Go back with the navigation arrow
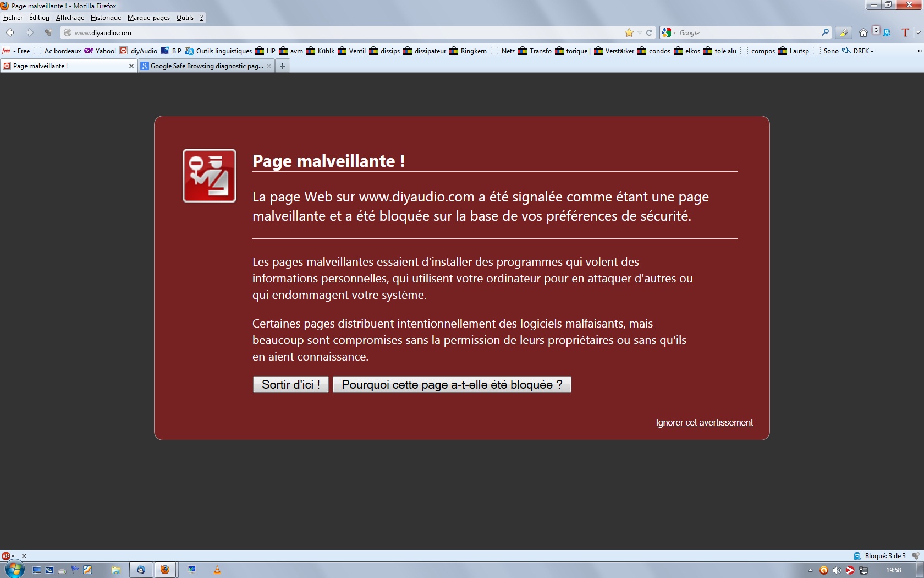The image size is (924, 578). 10,32
